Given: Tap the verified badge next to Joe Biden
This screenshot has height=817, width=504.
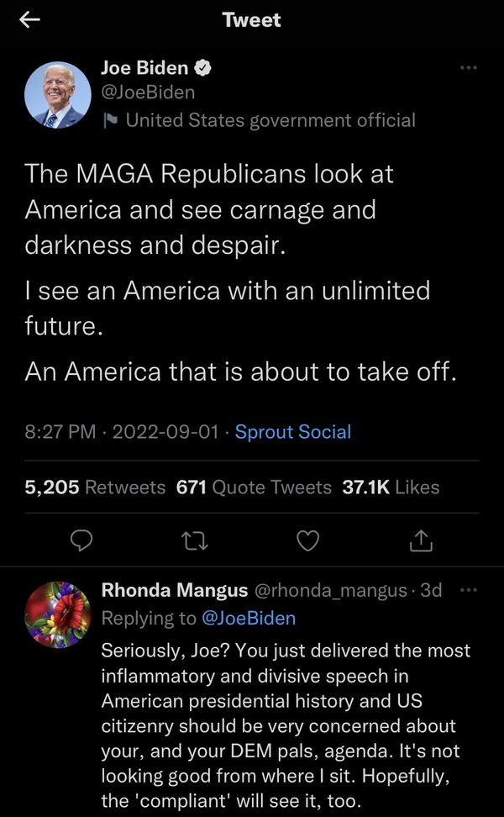Looking at the screenshot, I should 203,68.
